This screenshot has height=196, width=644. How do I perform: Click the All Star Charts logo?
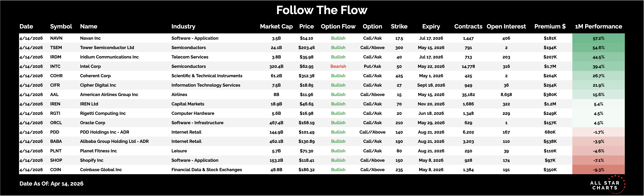[x=607, y=185]
